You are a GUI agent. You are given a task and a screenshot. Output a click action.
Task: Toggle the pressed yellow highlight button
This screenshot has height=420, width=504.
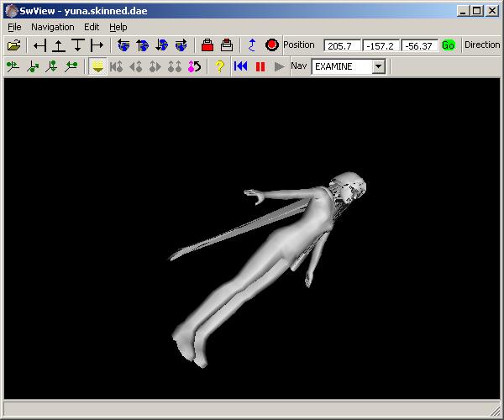[97, 66]
